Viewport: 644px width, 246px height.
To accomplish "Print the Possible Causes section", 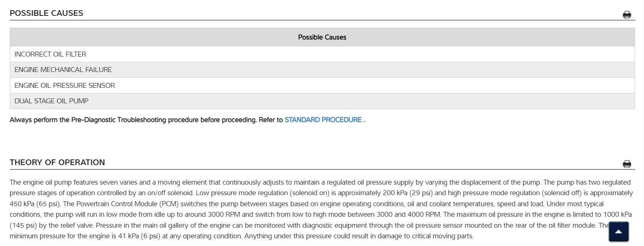I will (627, 15).
